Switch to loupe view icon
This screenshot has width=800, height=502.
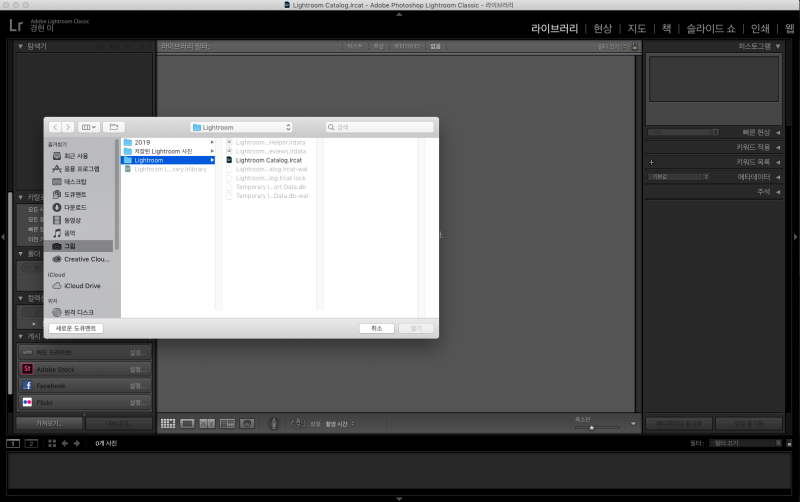(x=187, y=423)
